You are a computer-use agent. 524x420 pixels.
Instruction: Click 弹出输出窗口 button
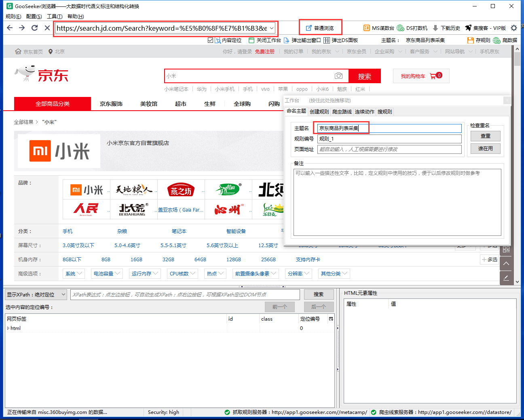[x=302, y=40]
